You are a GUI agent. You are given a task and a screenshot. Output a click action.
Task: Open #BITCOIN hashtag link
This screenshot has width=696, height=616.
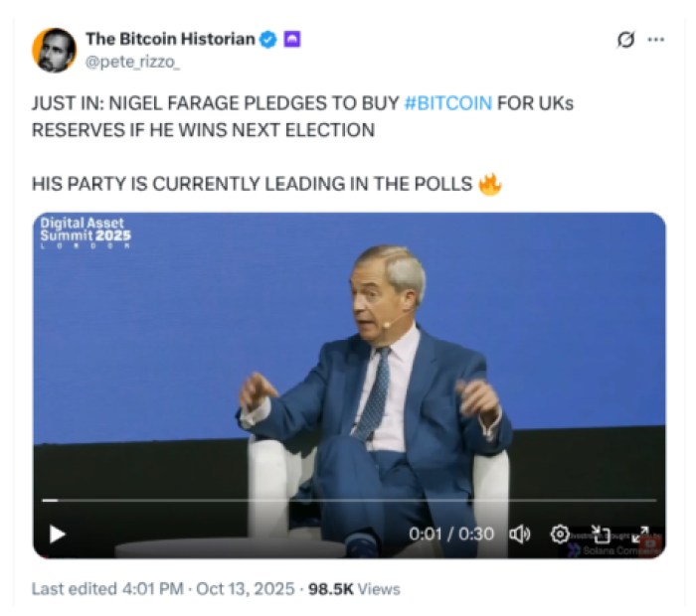click(x=448, y=103)
